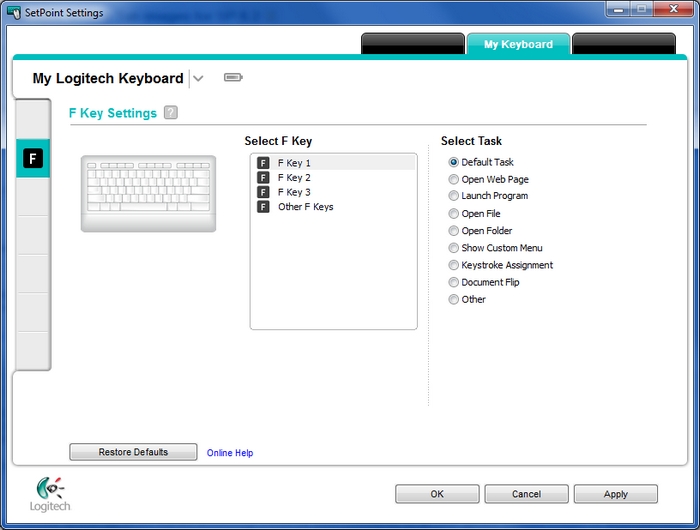Open the Online Help link
Image resolution: width=700 pixels, height=530 pixels.
tap(230, 453)
